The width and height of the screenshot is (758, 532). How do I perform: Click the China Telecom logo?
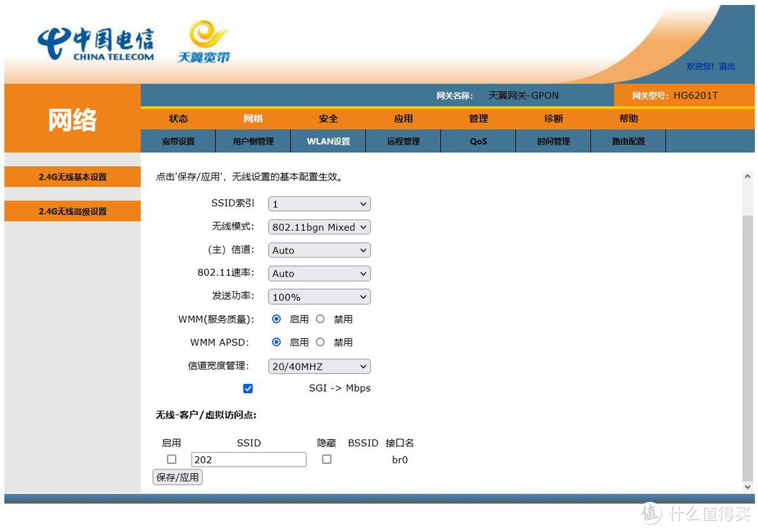tap(95, 44)
